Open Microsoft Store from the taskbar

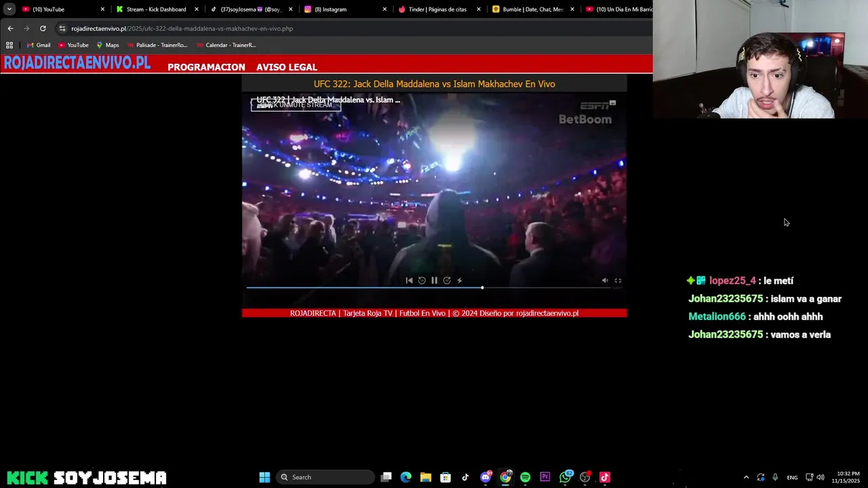coord(446,477)
